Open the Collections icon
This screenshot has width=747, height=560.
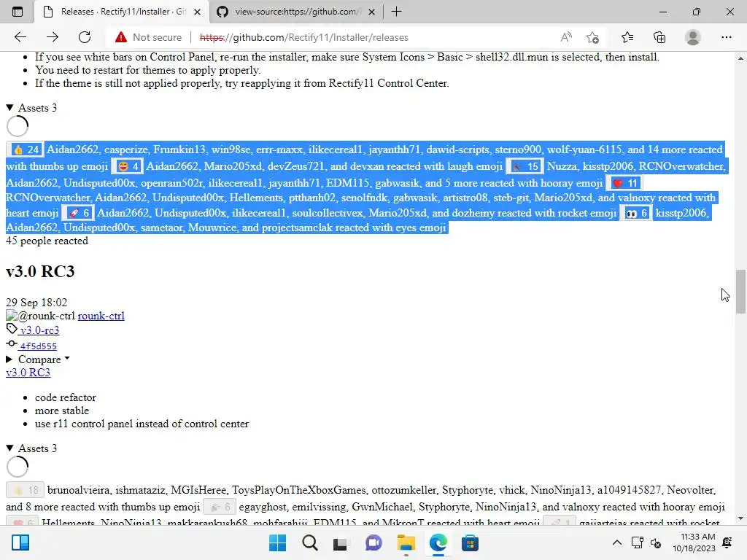(659, 37)
